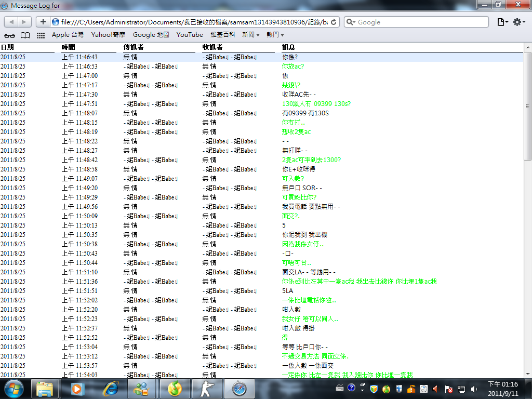Open the Reading List glasses icon

pyautogui.click(x=9, y=35)
